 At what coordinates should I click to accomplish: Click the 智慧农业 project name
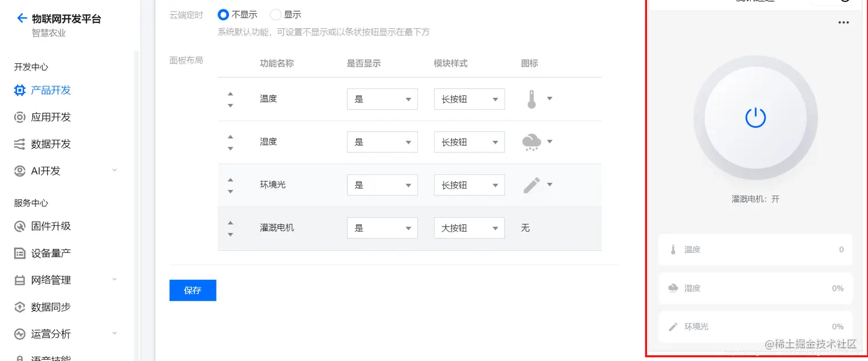(x=49, y=33)
